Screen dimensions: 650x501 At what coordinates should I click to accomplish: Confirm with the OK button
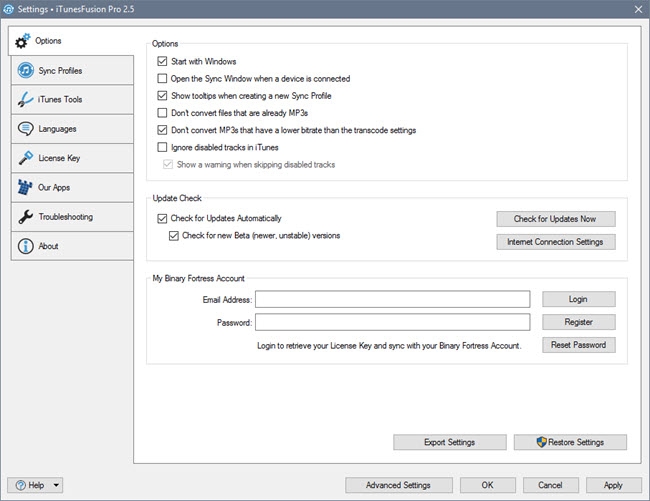pos(488,485)
